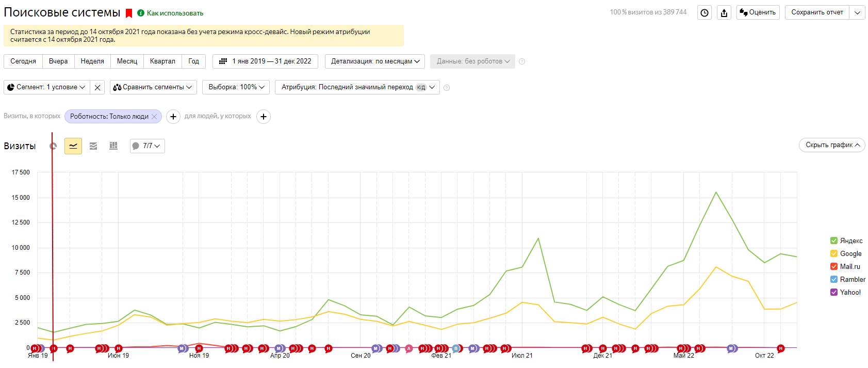The width and height of the screenshot is (868, 368).
Task: Toggle the Яндекс series checkbox in legend
Action: [x=834, y=241]
